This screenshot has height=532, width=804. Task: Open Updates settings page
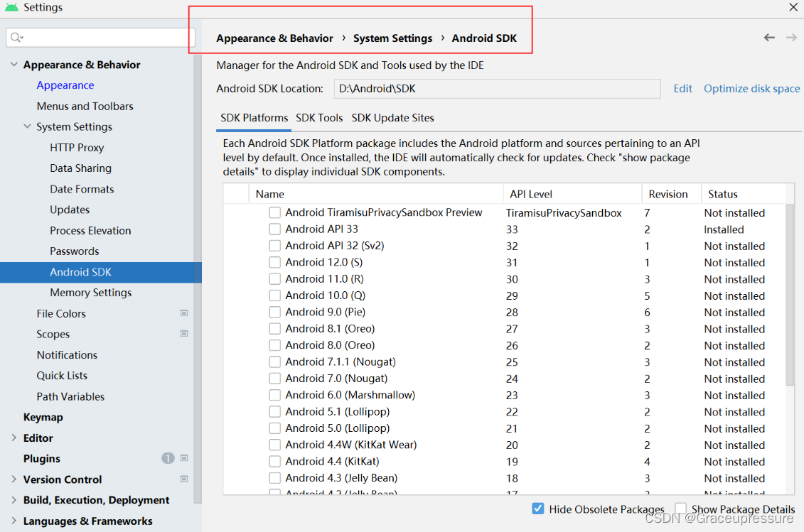[70, 210]
